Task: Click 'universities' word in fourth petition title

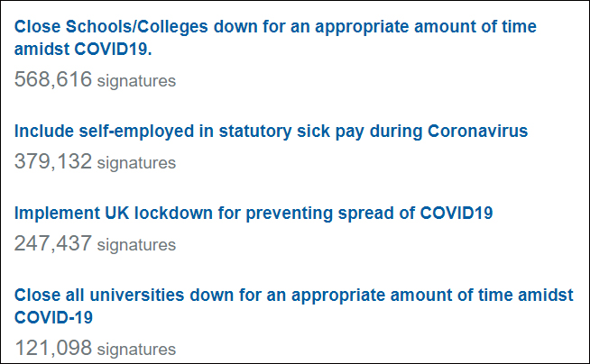Action: [137, 295]
